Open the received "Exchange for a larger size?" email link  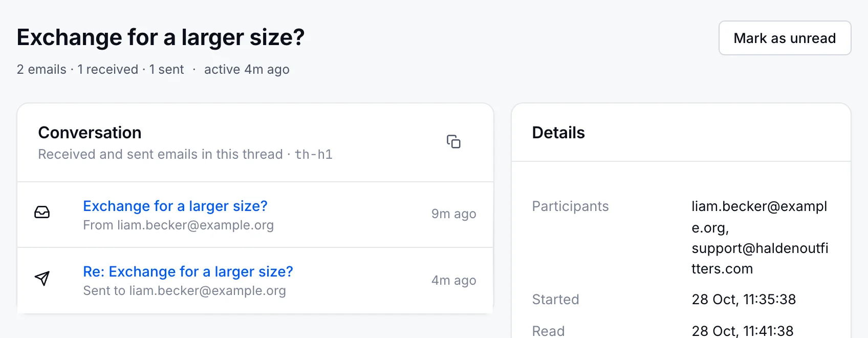click(x=175, y=206)
